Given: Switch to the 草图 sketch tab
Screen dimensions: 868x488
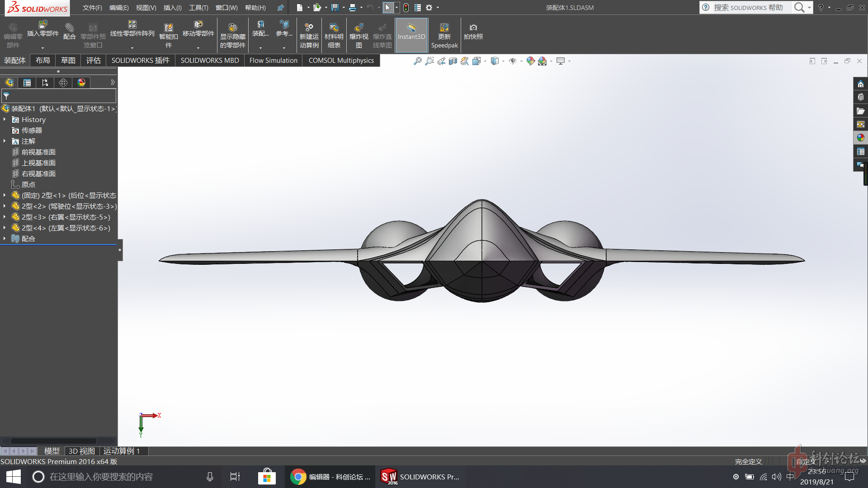Looking at the screenshot, I should click(x=68, y=60).
